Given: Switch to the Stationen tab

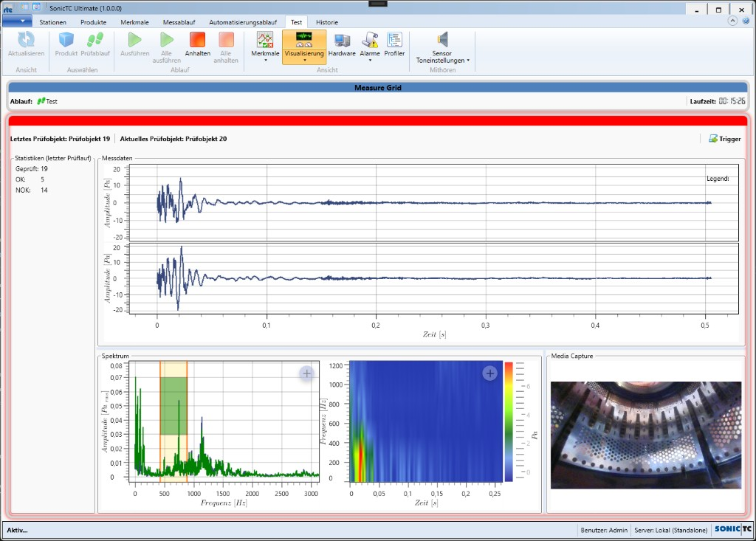Looking at the screenshot, I should (x=52, y=22).
